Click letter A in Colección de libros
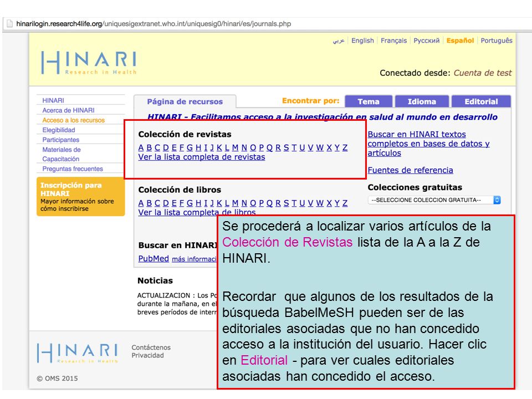 (x=141, y=203)
